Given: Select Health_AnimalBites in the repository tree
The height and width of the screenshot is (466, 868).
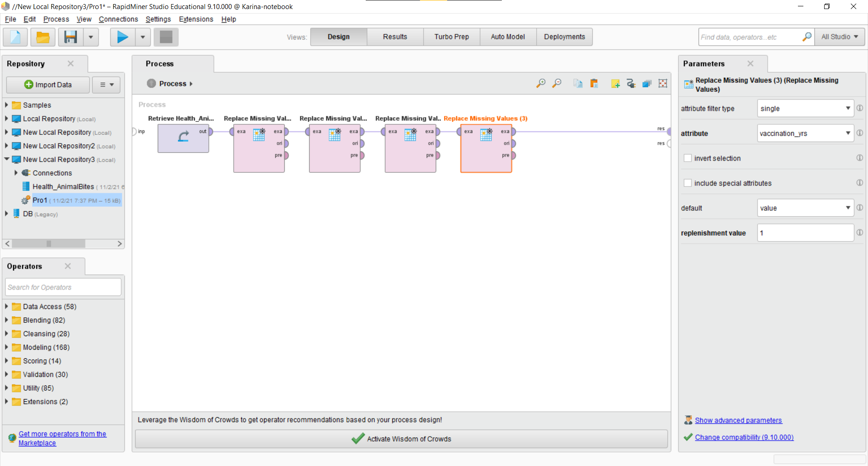Looking at the screenshot, I should pos(63,186).
